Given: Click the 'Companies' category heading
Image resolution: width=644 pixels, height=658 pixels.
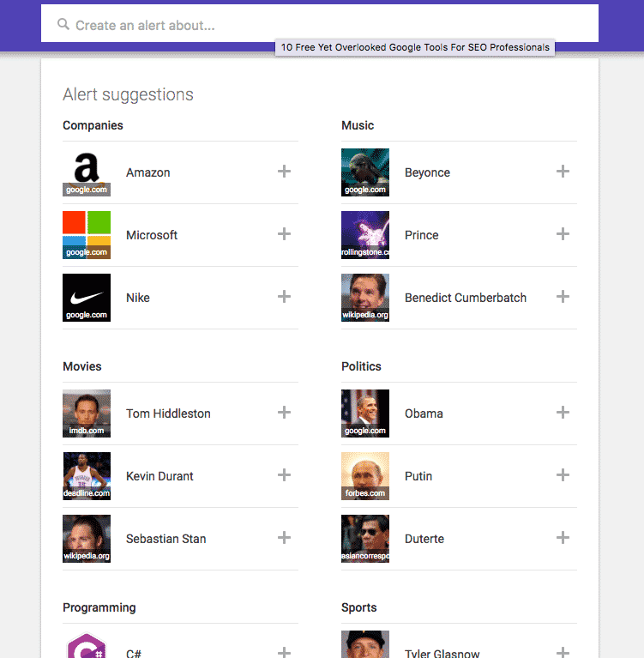Looking at the screenshot, I should click(93, 125).
